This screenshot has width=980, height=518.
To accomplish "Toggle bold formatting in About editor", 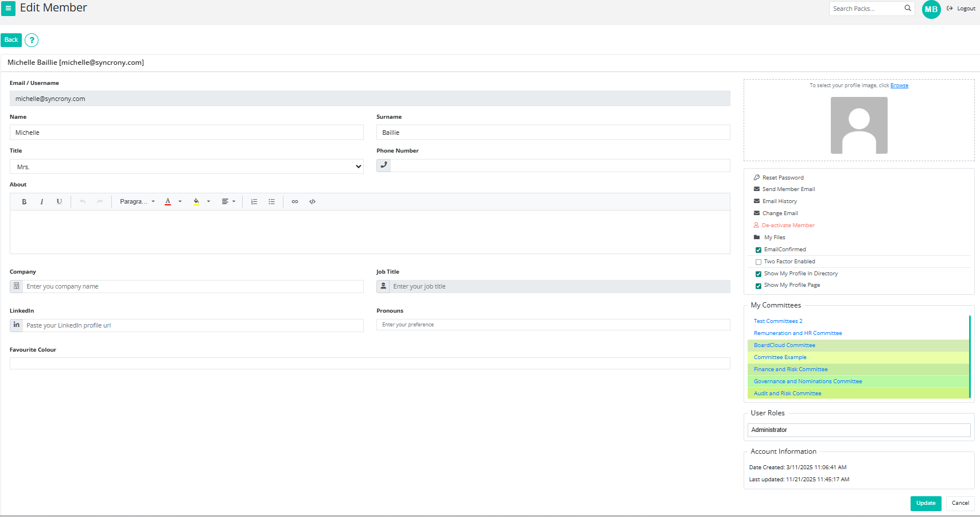I will (x=24, y=202).
